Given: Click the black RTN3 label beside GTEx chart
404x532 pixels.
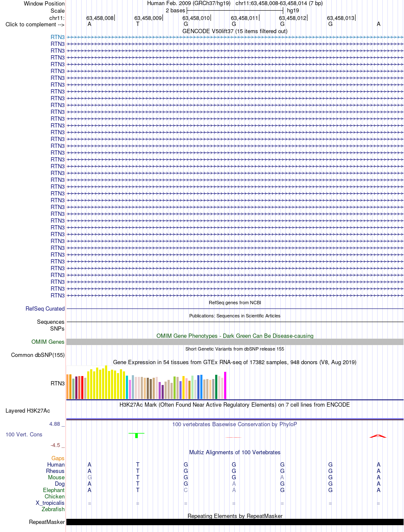Looking at the screenshot, I should click(x=57, y=383).
